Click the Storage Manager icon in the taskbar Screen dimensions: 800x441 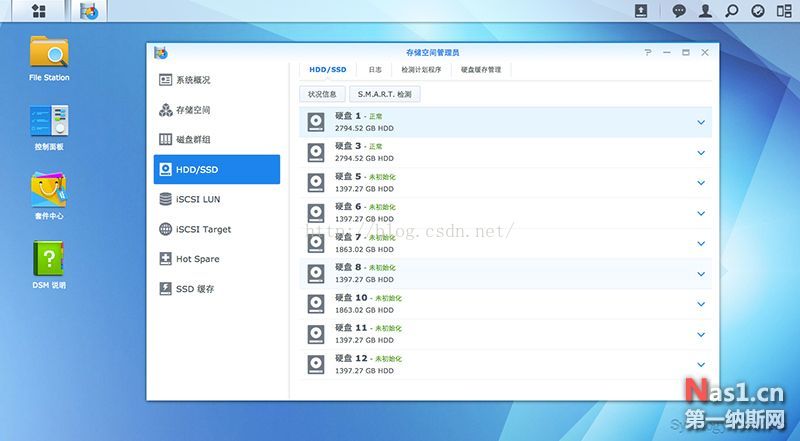click(x=90, y=11)
